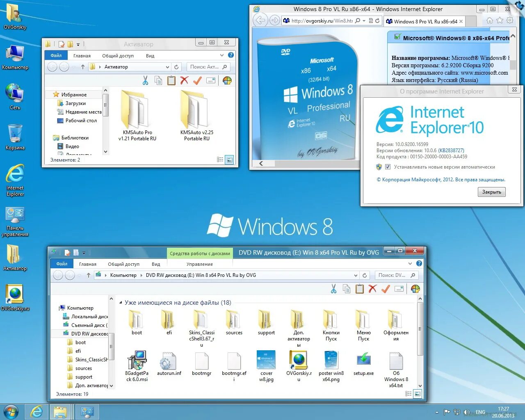This screenshot has height=420, width=525.
Task: Collapse the 'Уже имеющиеся на диске файлы' group
Action: (121, 303)
